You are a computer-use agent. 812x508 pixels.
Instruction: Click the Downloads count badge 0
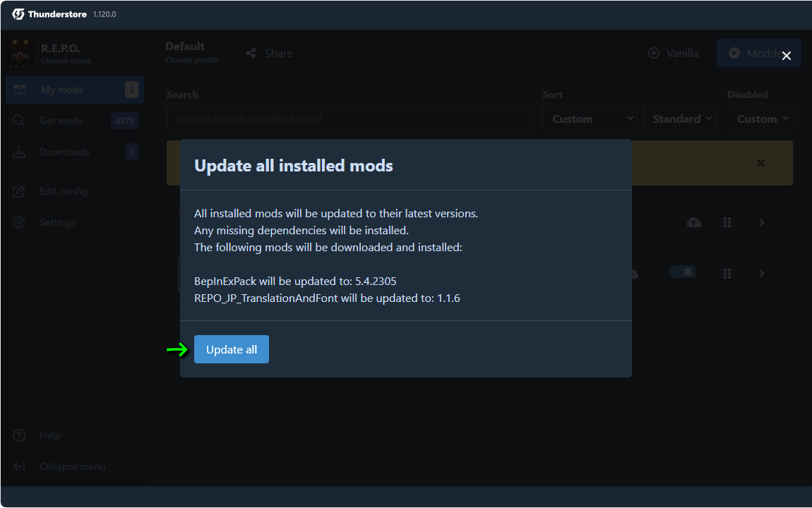point(131,152)
